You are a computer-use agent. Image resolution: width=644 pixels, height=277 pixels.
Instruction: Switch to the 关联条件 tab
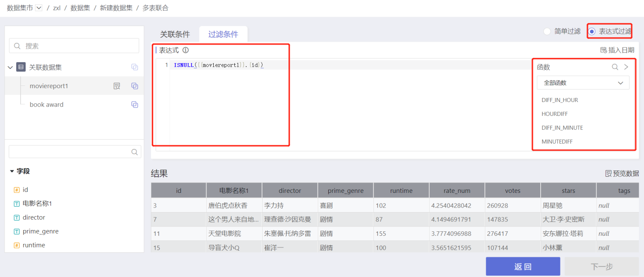(x=175, y=34)
